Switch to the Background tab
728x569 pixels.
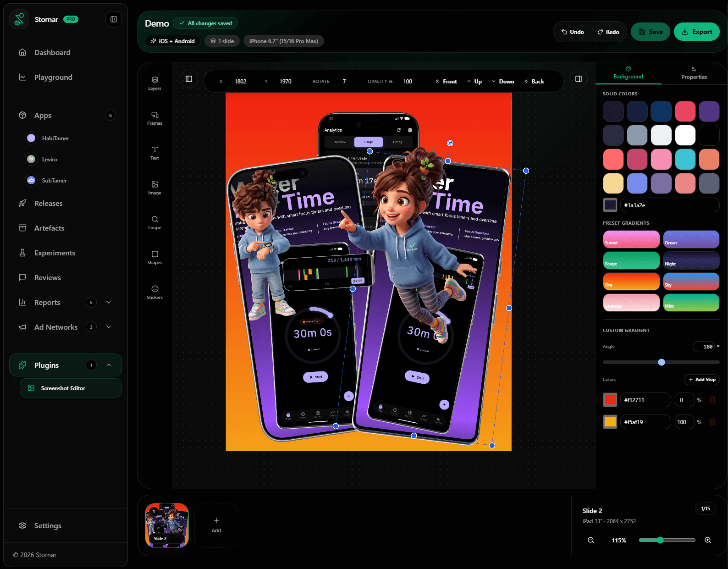point(628,73)
